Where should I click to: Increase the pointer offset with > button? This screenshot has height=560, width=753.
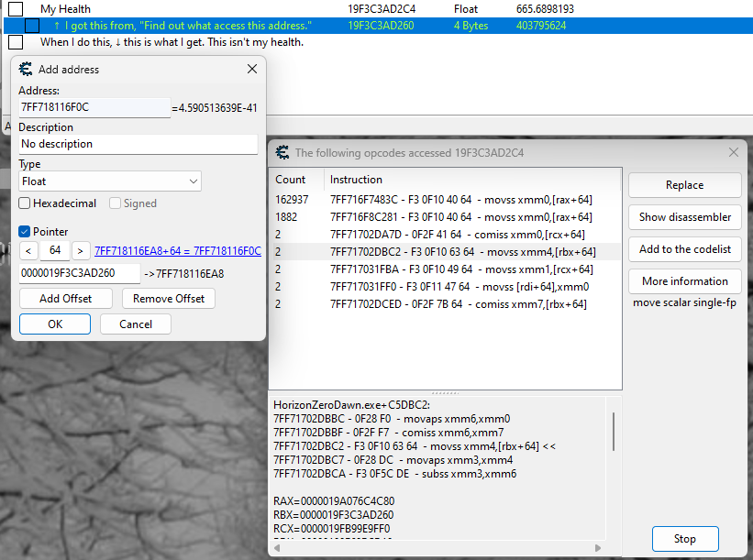(x=80, y=250)
